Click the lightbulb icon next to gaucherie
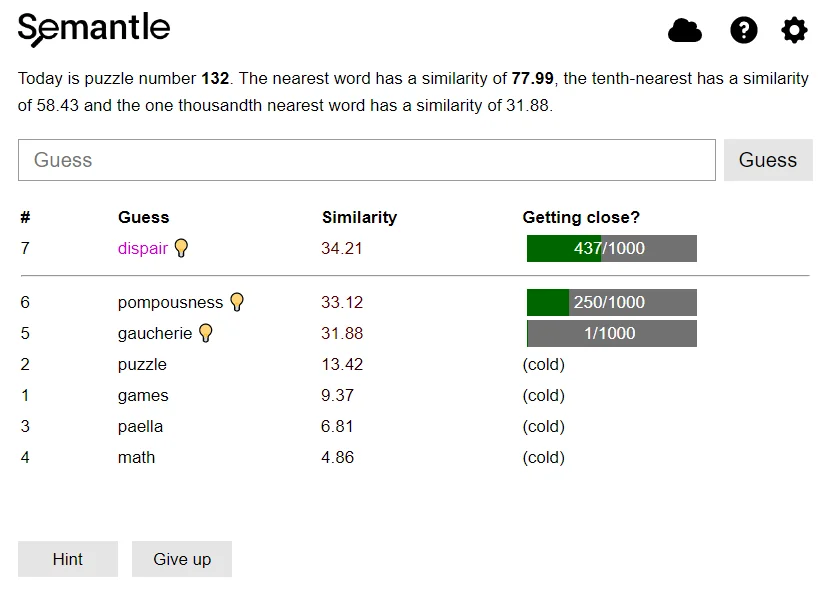 pos(205,333)
